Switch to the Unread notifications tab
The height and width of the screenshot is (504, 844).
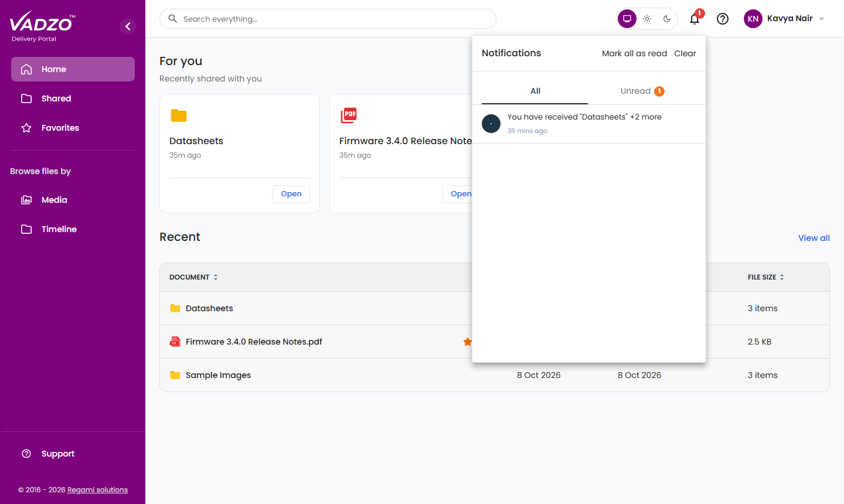tap(642, 91)
